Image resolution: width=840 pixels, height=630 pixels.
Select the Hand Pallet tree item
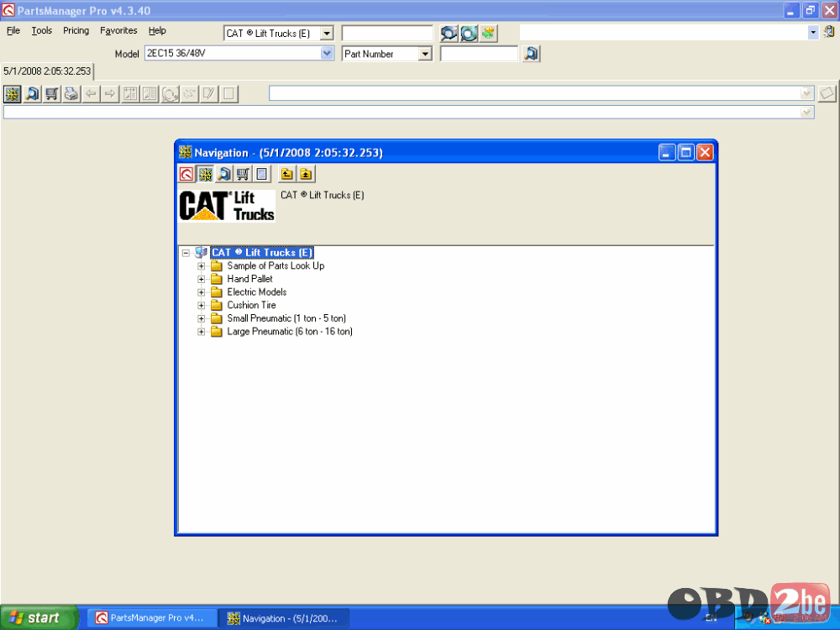click(249, 279)
